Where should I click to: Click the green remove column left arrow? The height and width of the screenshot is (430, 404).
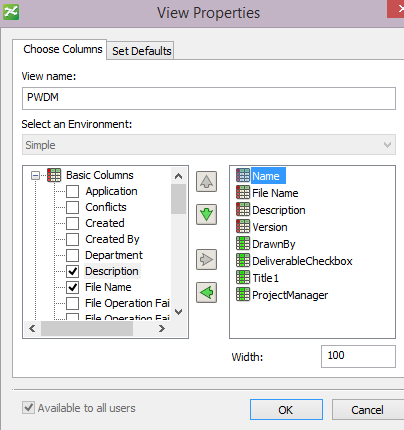click(206, 292)
